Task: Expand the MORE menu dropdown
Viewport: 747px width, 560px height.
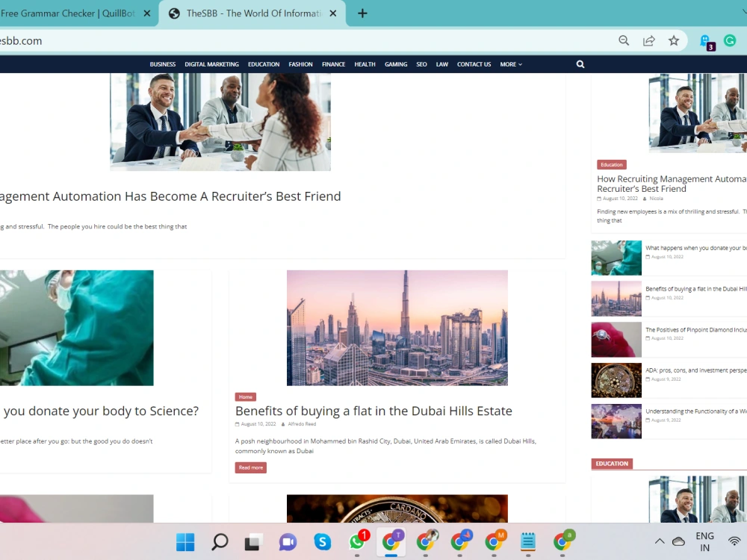Action: point(511,64)
